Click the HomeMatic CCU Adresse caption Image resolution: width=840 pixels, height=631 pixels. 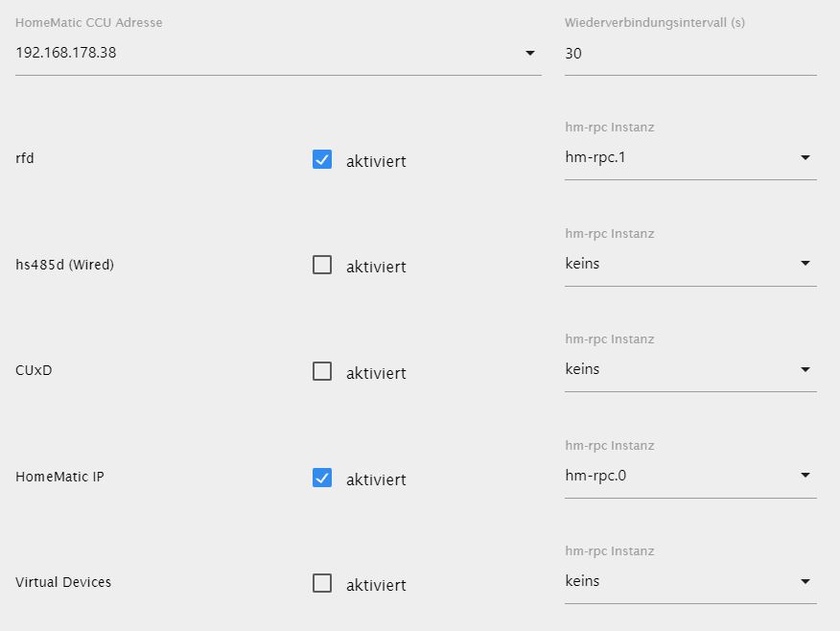(x=88, y=22)
